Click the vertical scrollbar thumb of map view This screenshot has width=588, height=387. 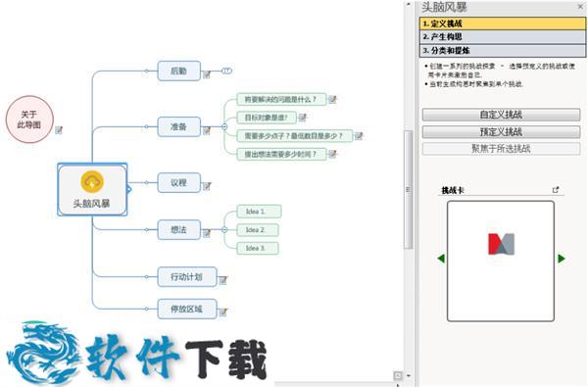pos(408,189)
